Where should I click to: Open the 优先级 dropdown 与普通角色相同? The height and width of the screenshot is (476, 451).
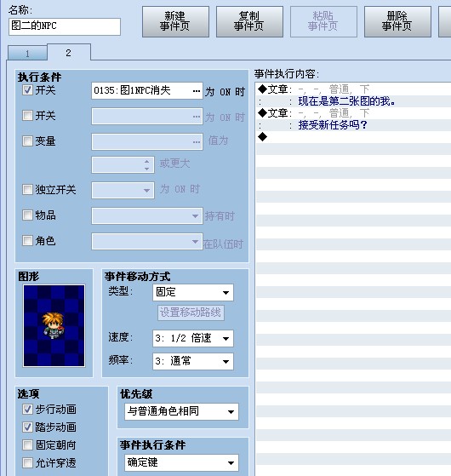[x=181, y=411]
